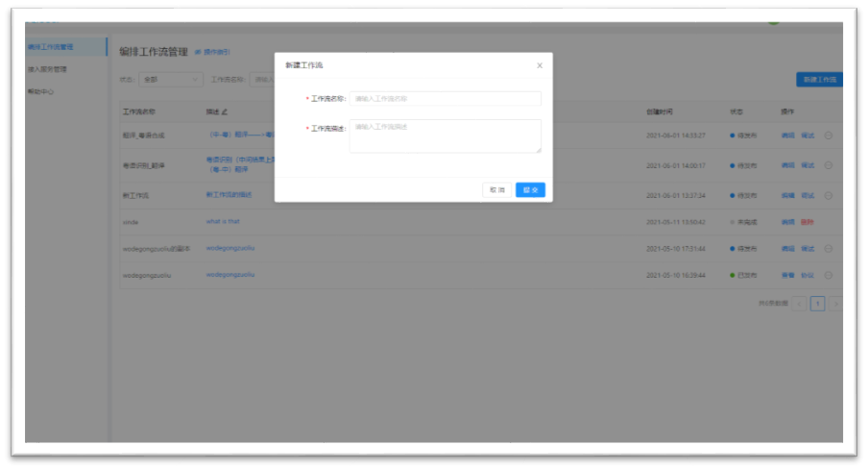The height and width of the screenshot is (470, 868).
Task: Click the 工作流名称 search field behind dialog
Action: click(262, 79)
